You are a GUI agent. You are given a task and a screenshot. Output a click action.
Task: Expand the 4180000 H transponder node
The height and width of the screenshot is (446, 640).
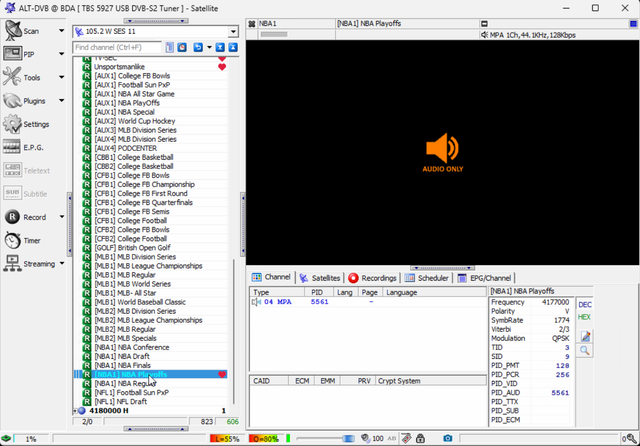(x=75, y=410)
